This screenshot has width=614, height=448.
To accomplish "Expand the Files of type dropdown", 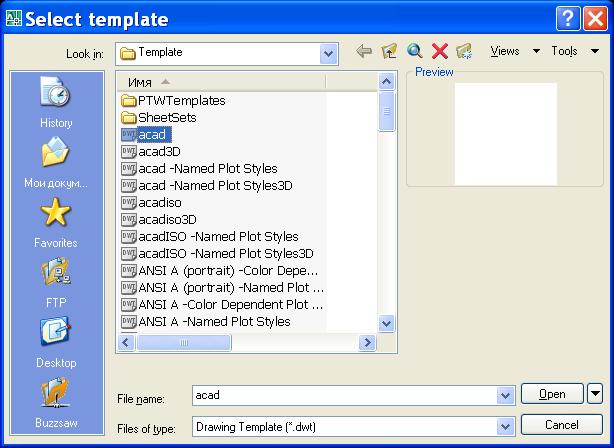I will coord(506,426).
